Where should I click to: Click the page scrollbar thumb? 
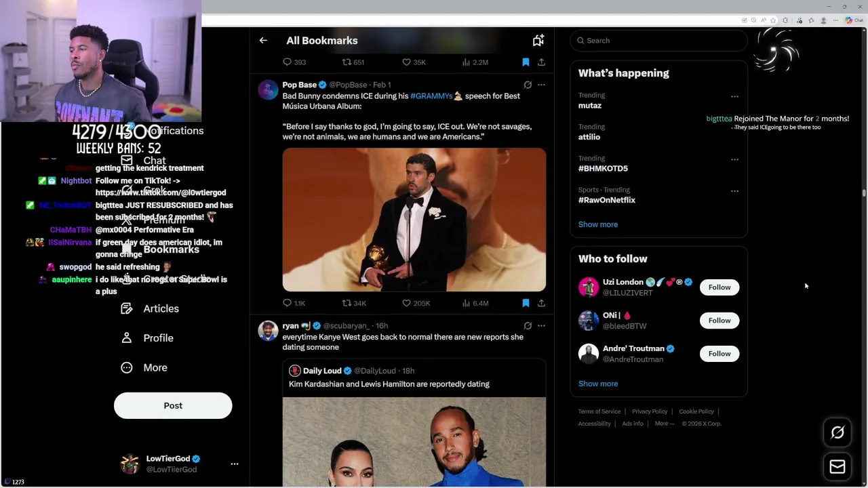pyautogui.click(x=864, y=193)
